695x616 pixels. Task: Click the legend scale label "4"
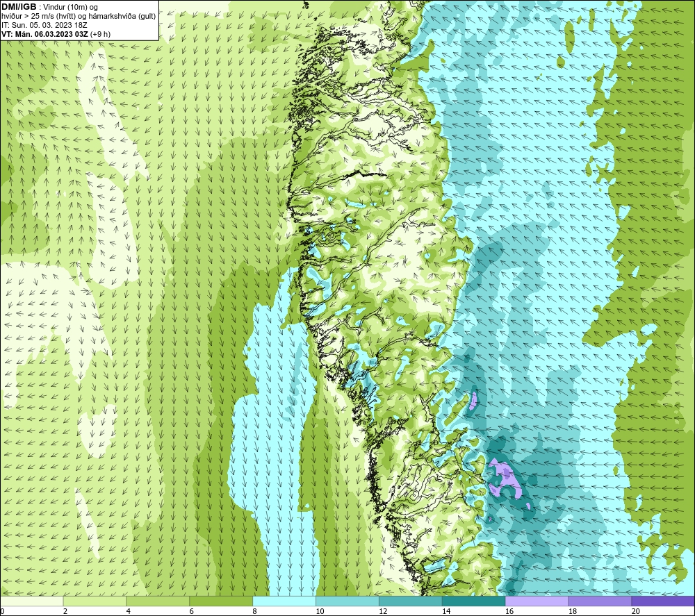pyautogui.click(x=129, y=612)
